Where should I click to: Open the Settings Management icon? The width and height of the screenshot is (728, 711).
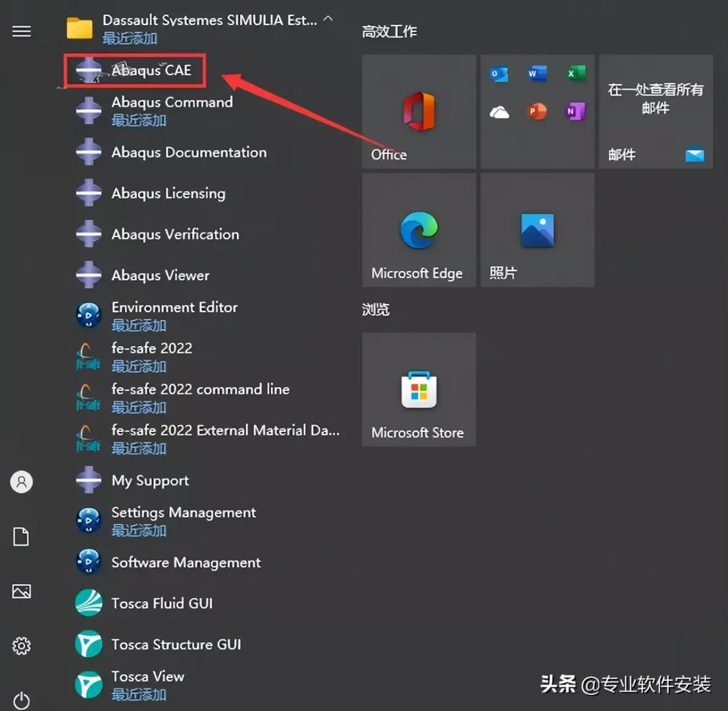[89, 520]
